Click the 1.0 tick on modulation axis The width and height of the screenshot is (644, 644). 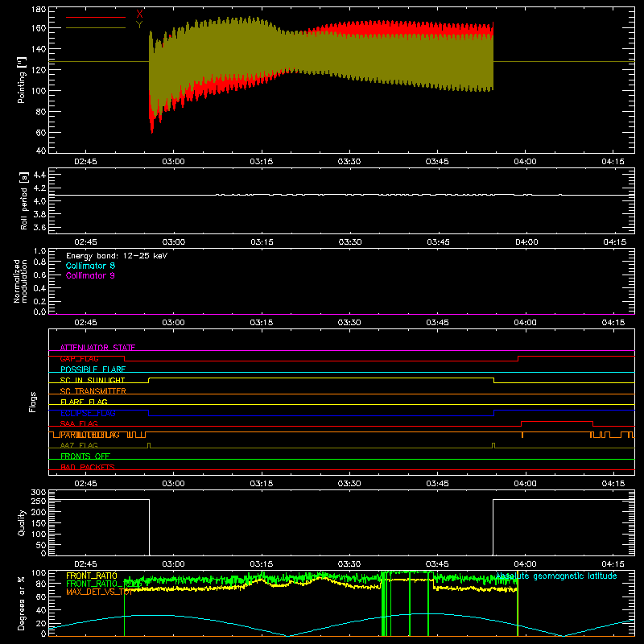pyautogui.click(x=39, y=250)
